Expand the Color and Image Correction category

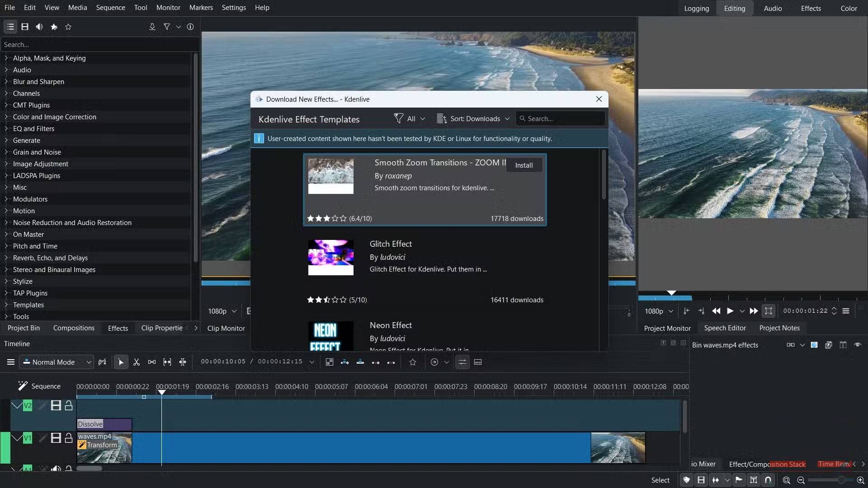tap(6, 117)
